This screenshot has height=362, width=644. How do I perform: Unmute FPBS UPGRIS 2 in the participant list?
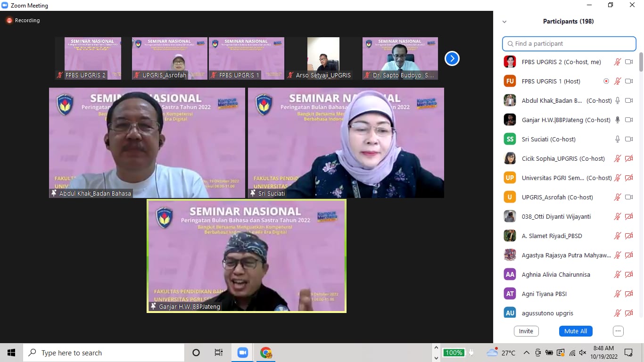617,62
